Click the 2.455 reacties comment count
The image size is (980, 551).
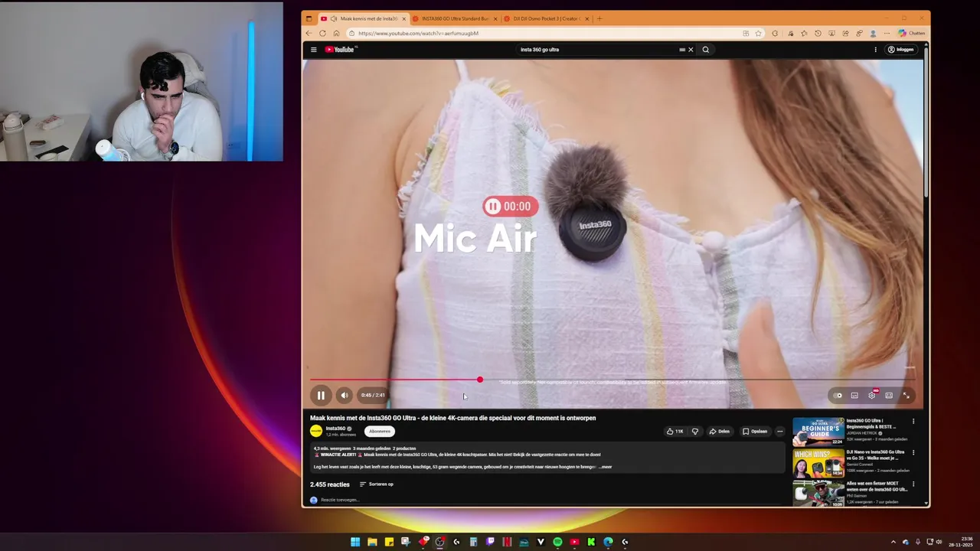click(329, 484)
